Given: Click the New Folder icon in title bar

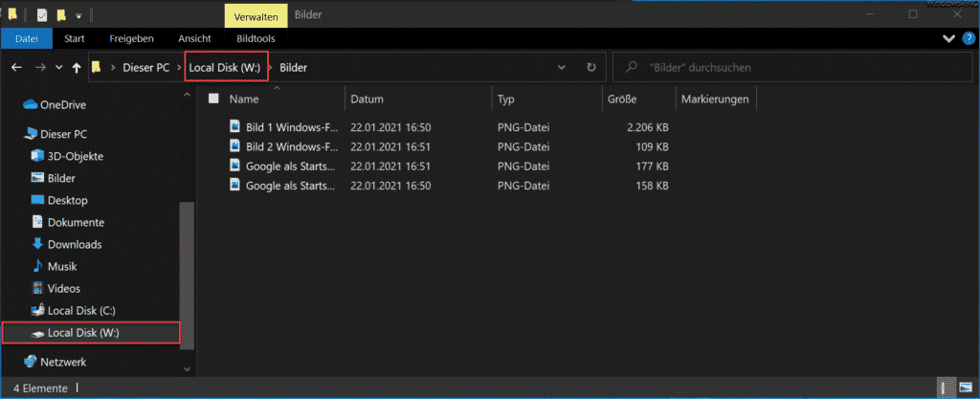Looking at the screenshot, I should (x=60, y=13).
